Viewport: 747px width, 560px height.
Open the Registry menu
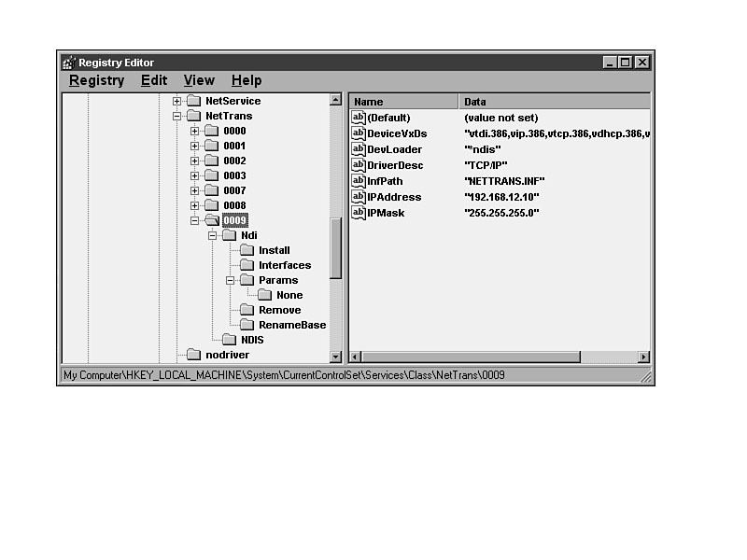[96, 80]
